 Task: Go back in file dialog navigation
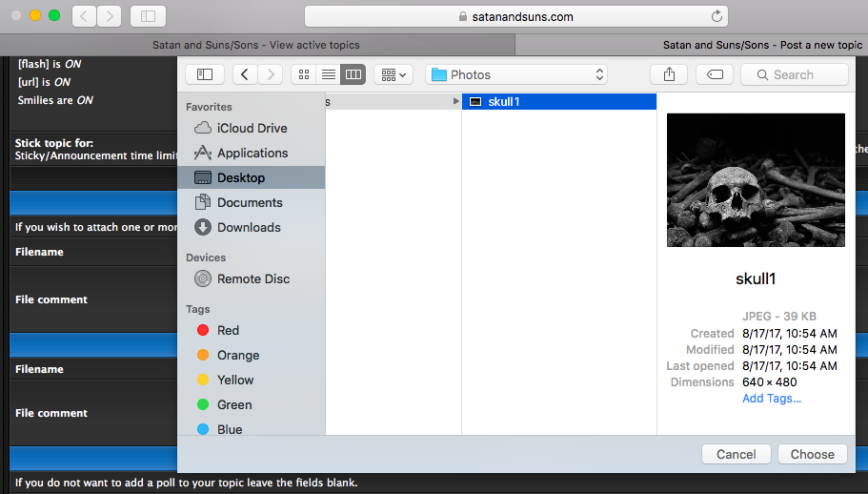coord(246,74)
